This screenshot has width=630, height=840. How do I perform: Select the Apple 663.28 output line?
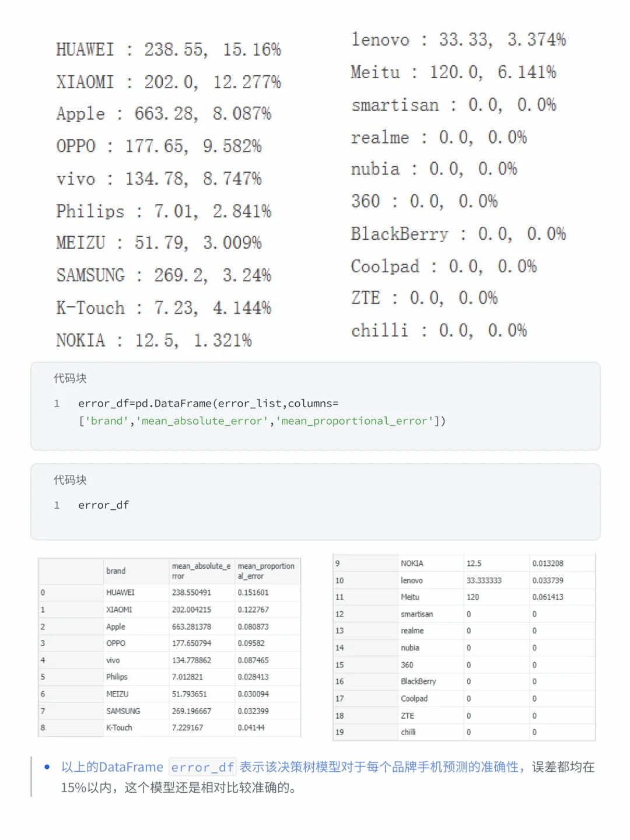[164, 114]
